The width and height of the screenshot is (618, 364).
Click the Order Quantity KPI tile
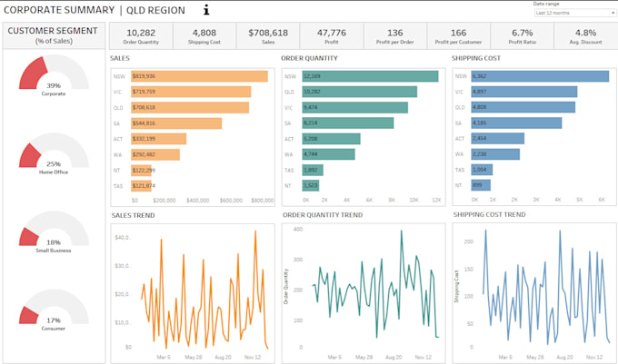tap(141, 35)
